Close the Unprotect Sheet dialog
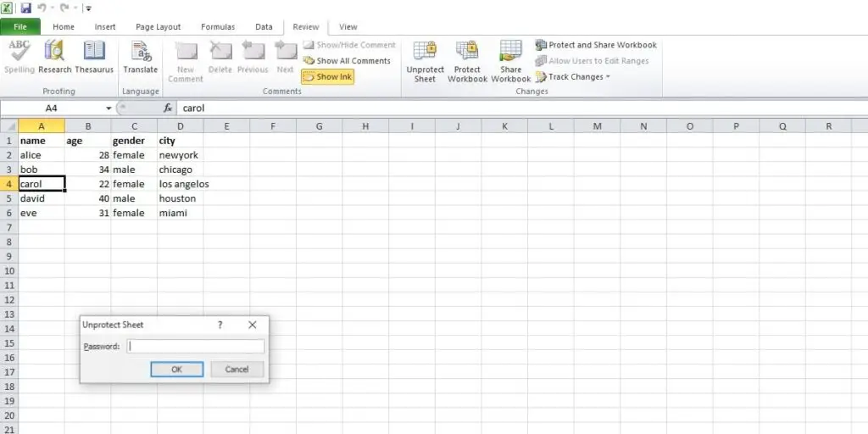Image resolution: width=868 pixels, height=434 pixels. 253,325
